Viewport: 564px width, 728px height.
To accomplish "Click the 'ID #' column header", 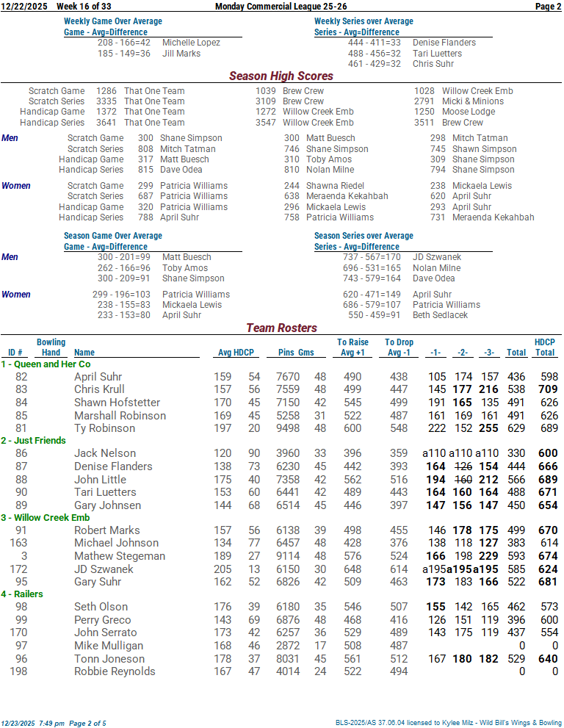I will [x=15, y=353].
